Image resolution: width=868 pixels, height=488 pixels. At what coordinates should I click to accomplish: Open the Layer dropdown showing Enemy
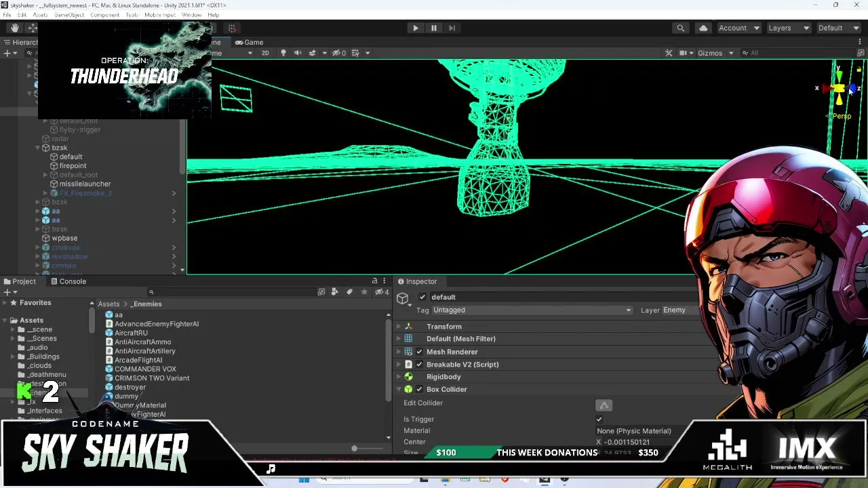tap(679, 310)
